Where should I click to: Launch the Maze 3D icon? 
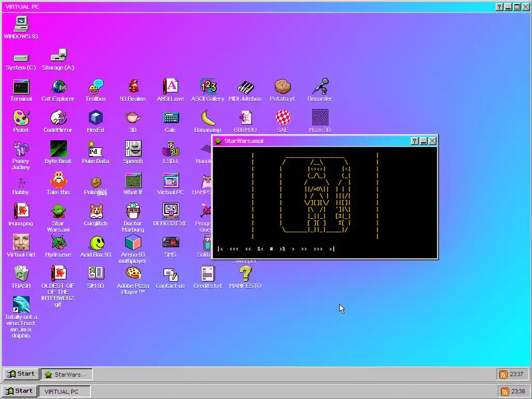(x=320, y=118)
